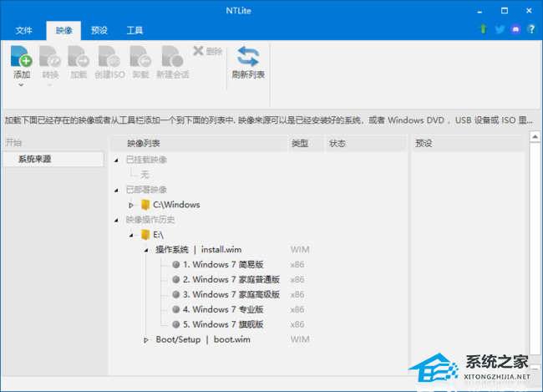Click the E:\ folder icon
Screen dimensions: 543x392
pyautogui.click(x=145, y=235)
